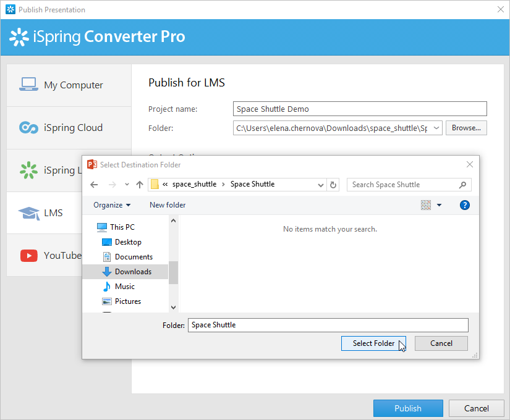Open recent locations chevron
510x420 pixels.
point(127,185)
